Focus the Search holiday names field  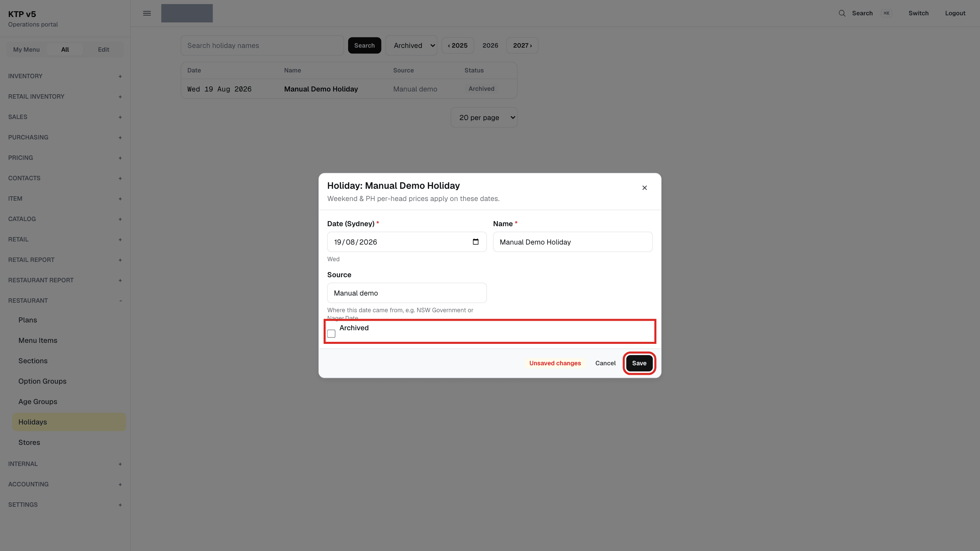(x=262, y=46)
